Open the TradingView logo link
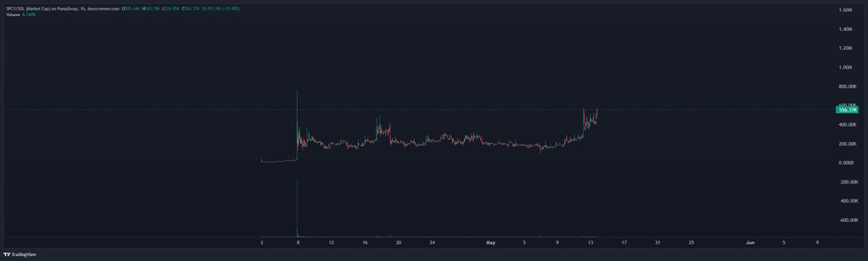Screen dimensions: 868x261 point(20,254)
